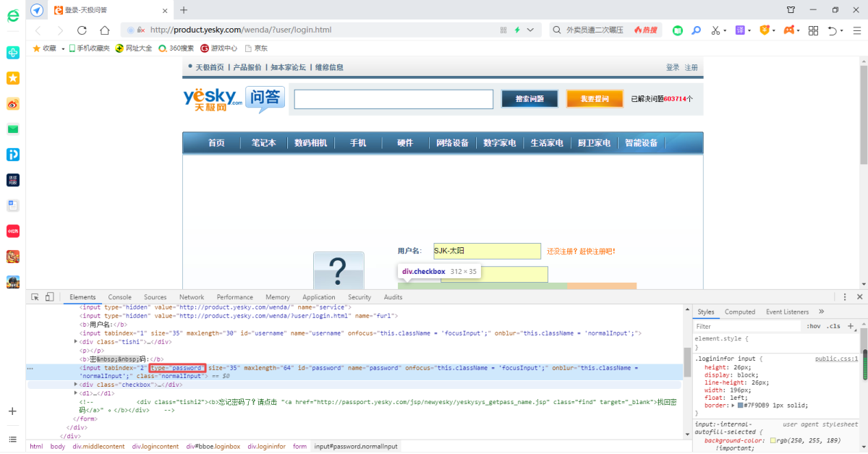Open the purple translate extension icon
Image resolution: width=868 pixels, height=454 pixels.
tap(739, 30)
